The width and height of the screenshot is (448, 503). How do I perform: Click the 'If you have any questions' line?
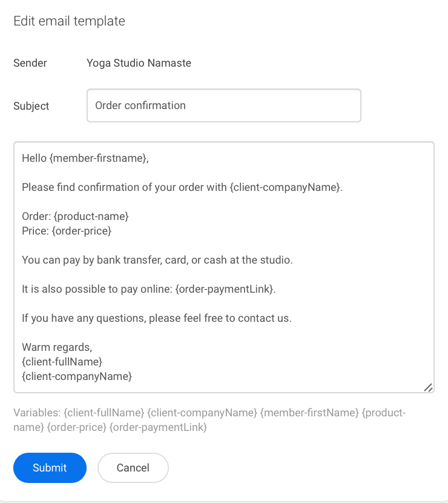coord(157,318)
